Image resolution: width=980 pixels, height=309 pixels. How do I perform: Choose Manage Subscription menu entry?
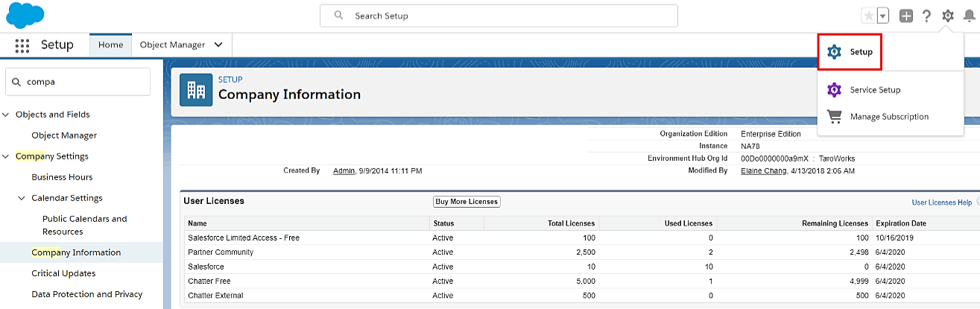point(889,117)
